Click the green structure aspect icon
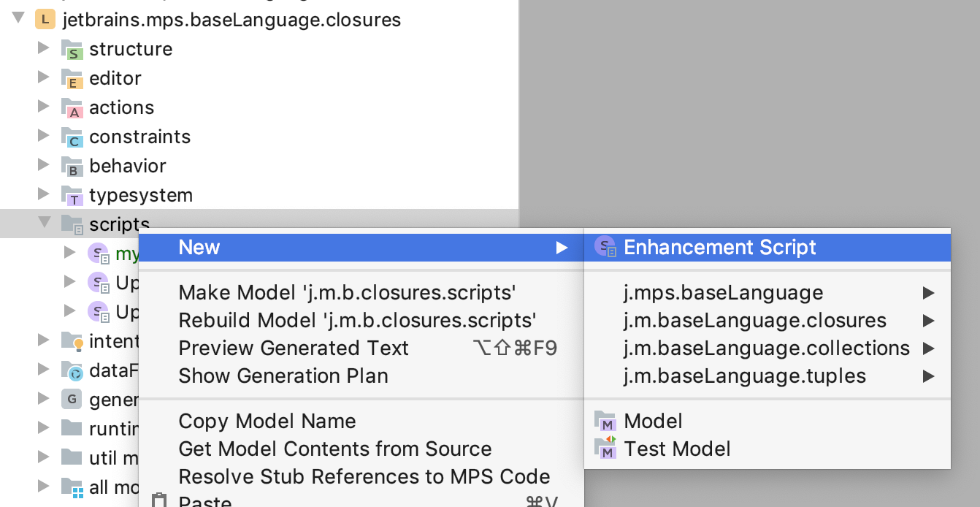The image size is (980, 507). (74, 49)
